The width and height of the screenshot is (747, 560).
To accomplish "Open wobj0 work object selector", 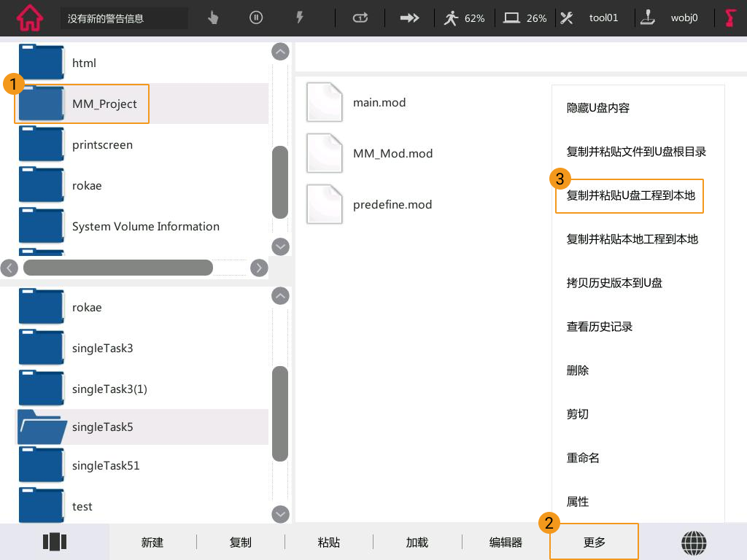I will [671, 18].
